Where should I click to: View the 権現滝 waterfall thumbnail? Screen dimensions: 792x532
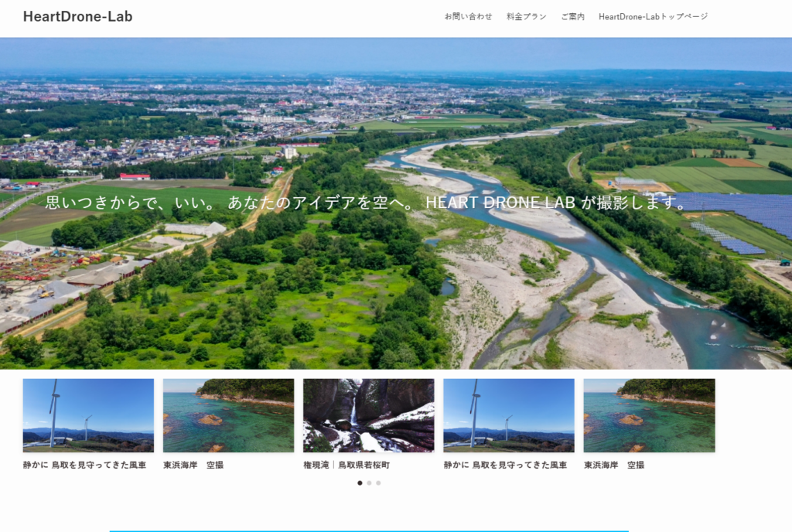368,415
